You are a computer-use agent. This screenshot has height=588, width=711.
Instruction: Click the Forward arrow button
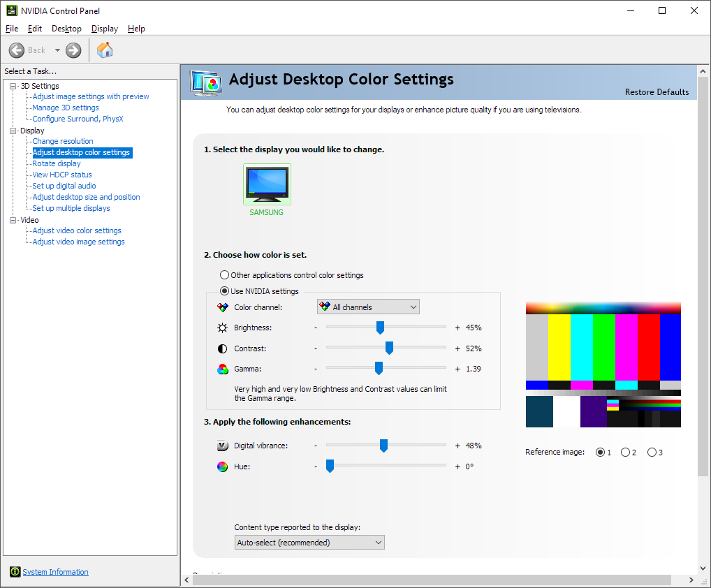point(73,50)
